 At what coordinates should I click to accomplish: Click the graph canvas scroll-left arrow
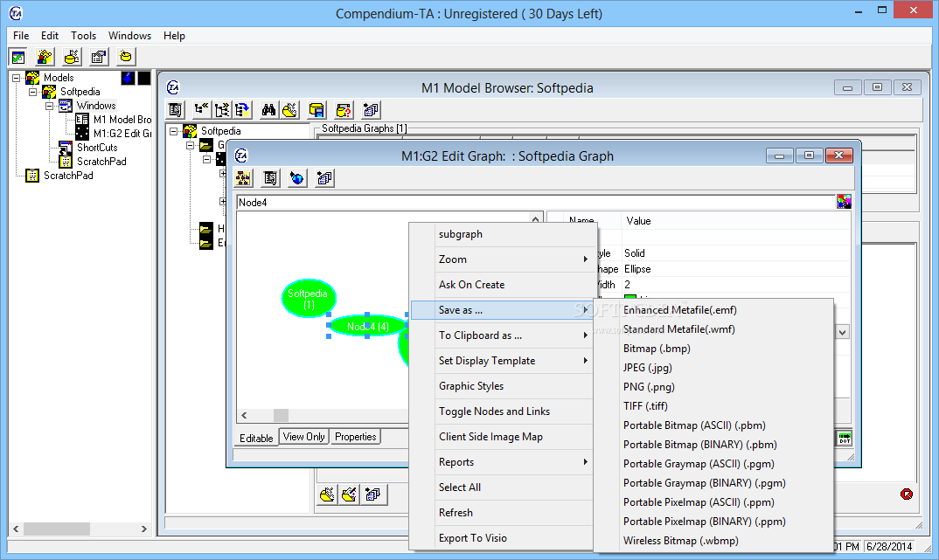tap(244, 415)
